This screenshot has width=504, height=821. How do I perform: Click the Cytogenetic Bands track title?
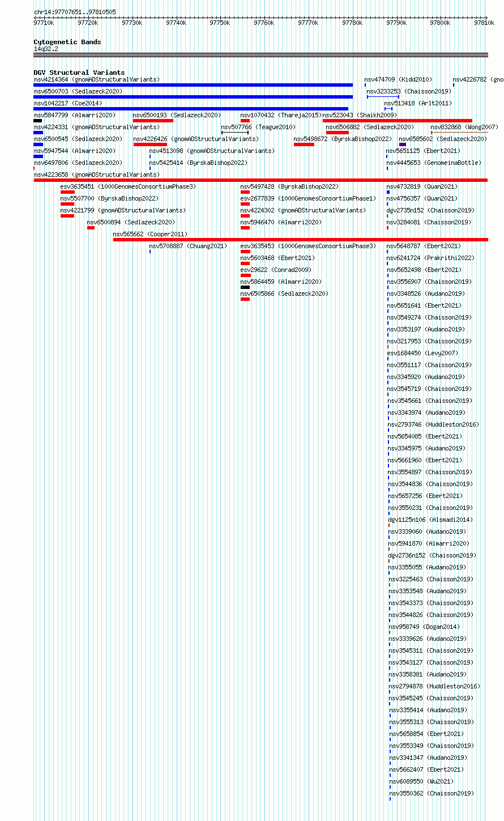(x=67, y=42)
